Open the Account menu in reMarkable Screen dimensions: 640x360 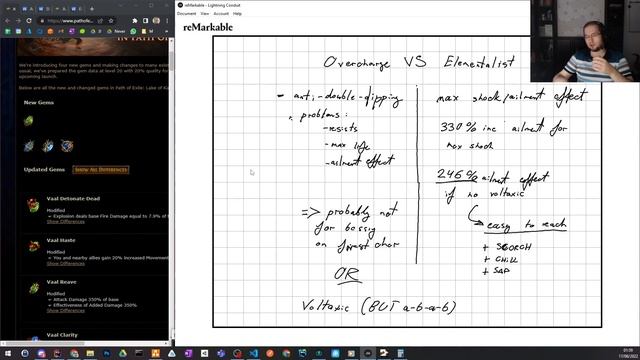tap(221, 14)
